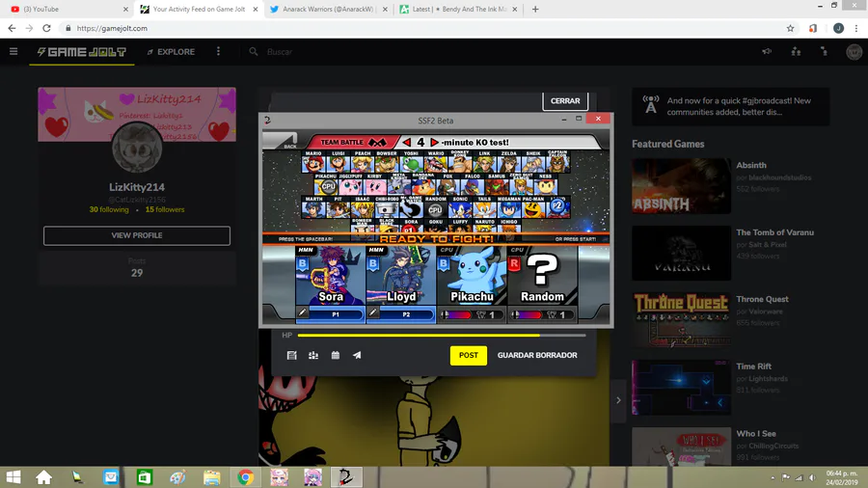The height and width of the screenshot is (488, 868).
Task: Select Kirby on the roster
Action: [x=375, y=186]
